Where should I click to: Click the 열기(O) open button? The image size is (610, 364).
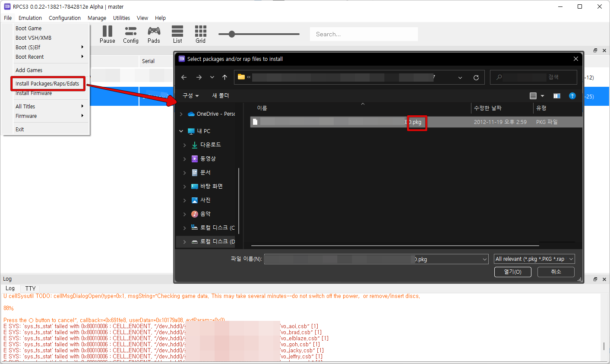click(512, 272)
